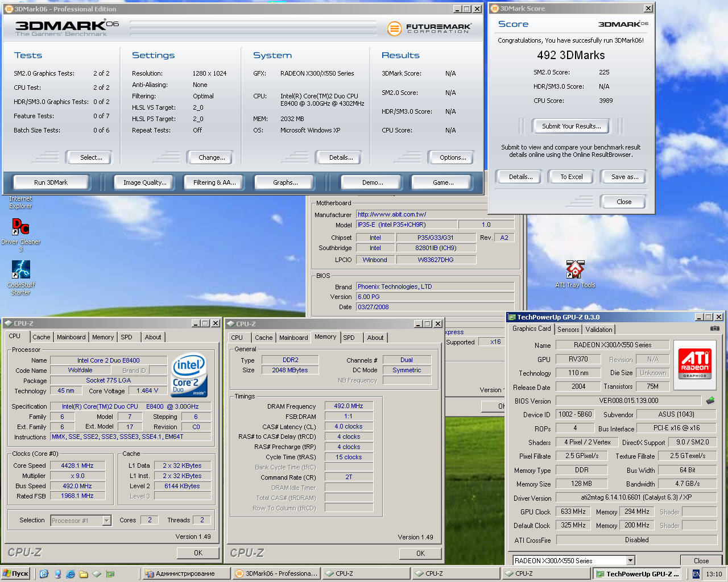Click the 3DMark Score title bar icon

point(494,9)
